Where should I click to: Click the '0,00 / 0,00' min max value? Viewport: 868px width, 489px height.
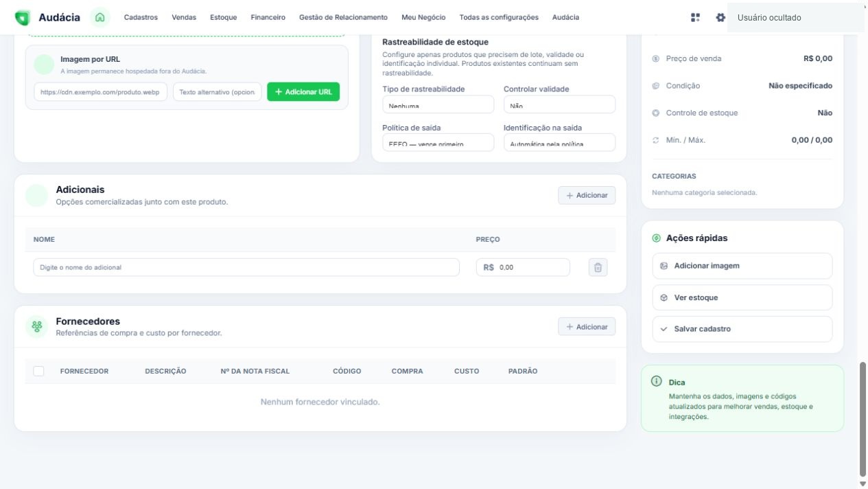tap(812, 139)
